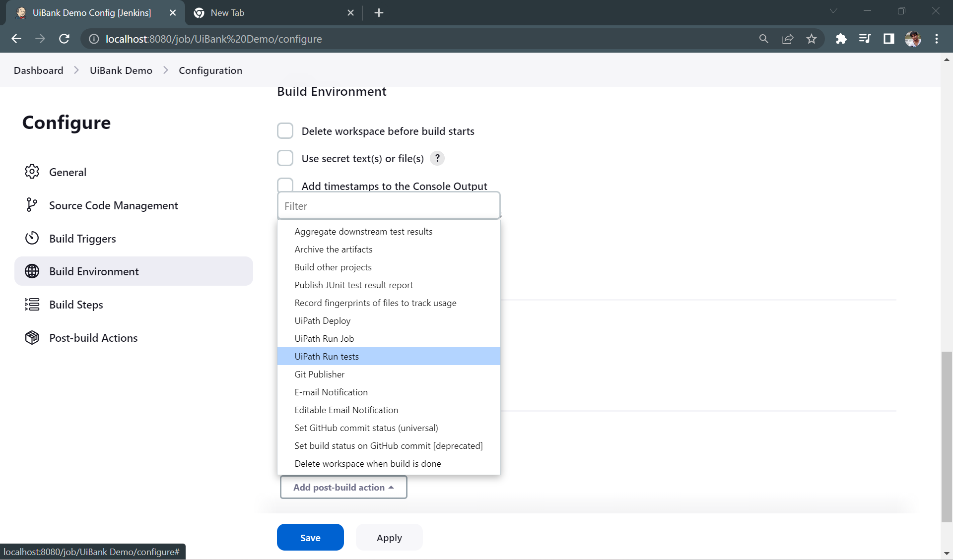Click the zoom magnifier icon in address bar
Image resolution: width=953 pixels, height=560 pixels.
point(764,39)
